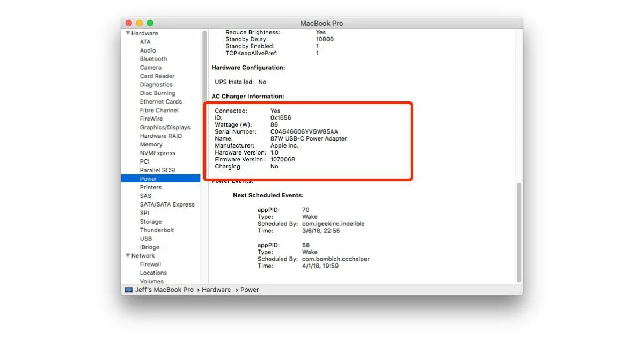Click the Reduce Brightness label

pos(253,32)
